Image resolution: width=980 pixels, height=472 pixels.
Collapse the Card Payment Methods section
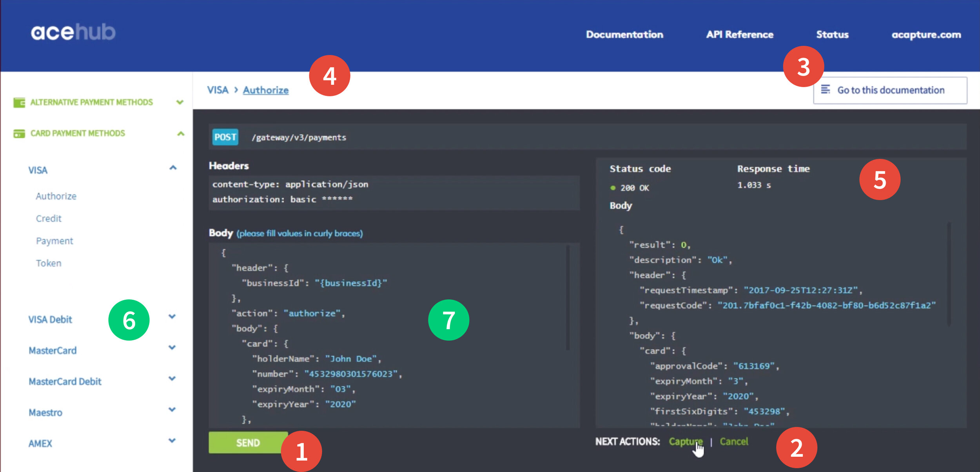point(180,134)
